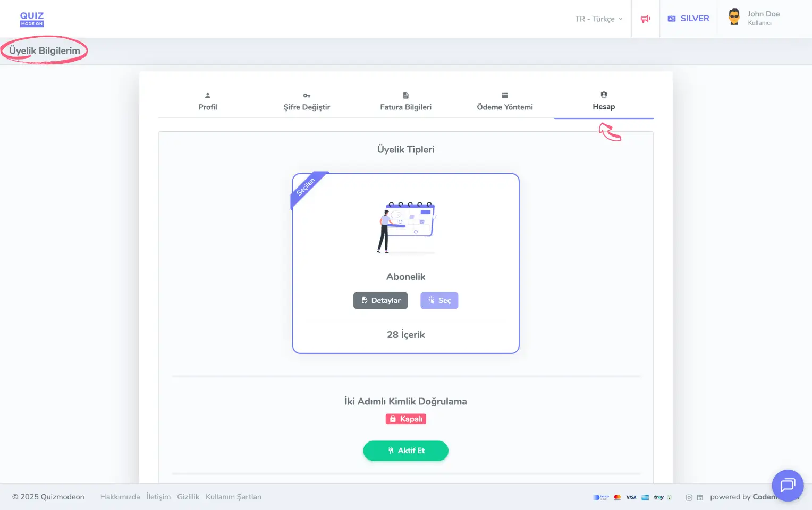812x510 pixels.
Task: Click John Doe's avatar picture
Action: pyautogui.click(x=734, y=18)
